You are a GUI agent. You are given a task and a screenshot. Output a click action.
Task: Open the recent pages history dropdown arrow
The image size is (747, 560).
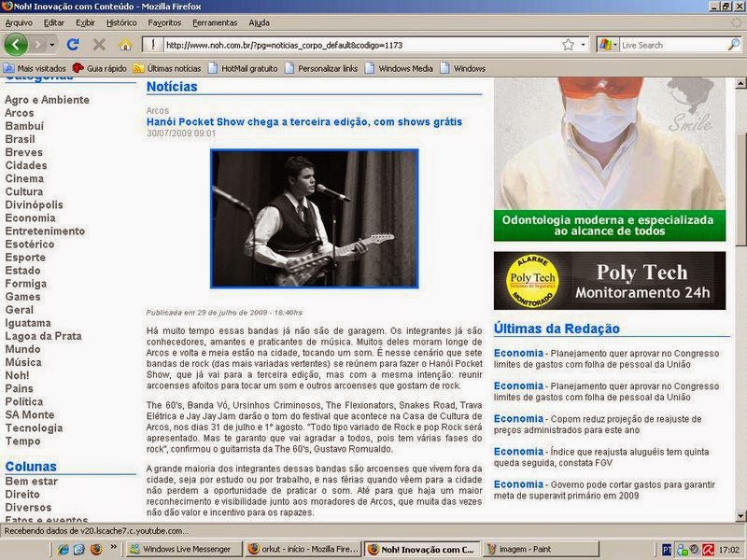point(52,45)
